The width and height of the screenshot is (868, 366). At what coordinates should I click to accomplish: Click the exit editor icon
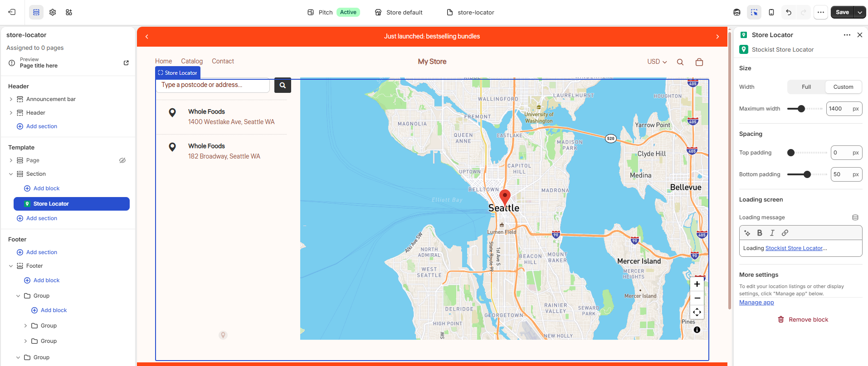(12, 12)
